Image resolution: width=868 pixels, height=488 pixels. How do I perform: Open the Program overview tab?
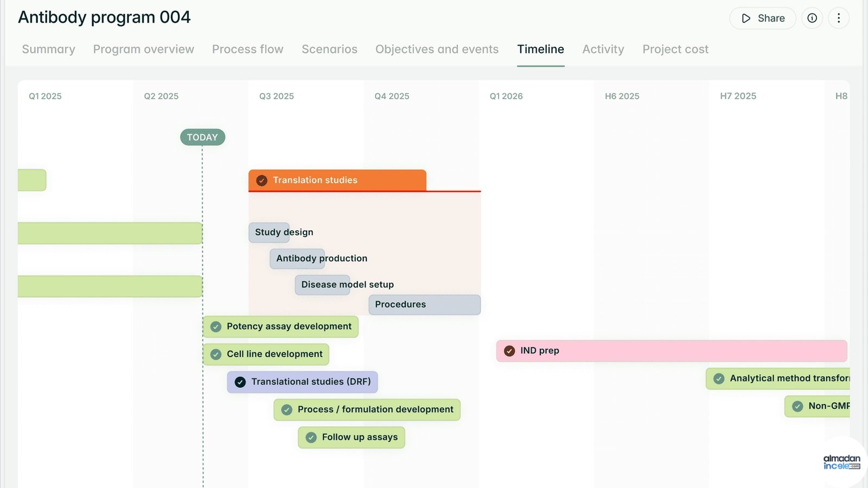tap(144, 49)
